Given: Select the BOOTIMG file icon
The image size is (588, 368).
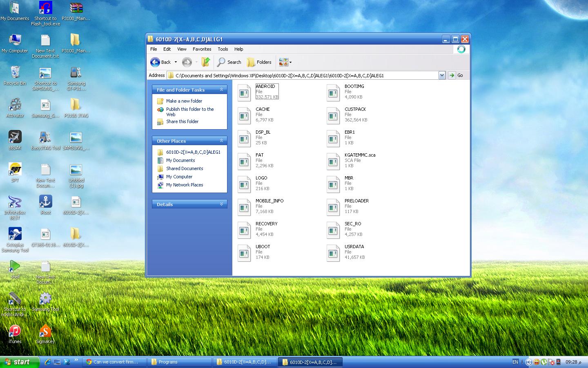Looking at the screenshot, I should (333, 93).
